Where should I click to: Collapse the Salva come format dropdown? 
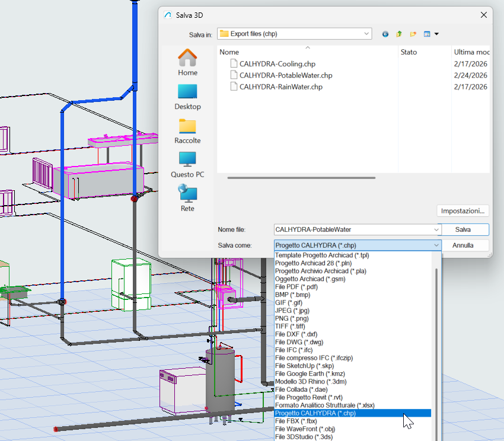point(436,245)
